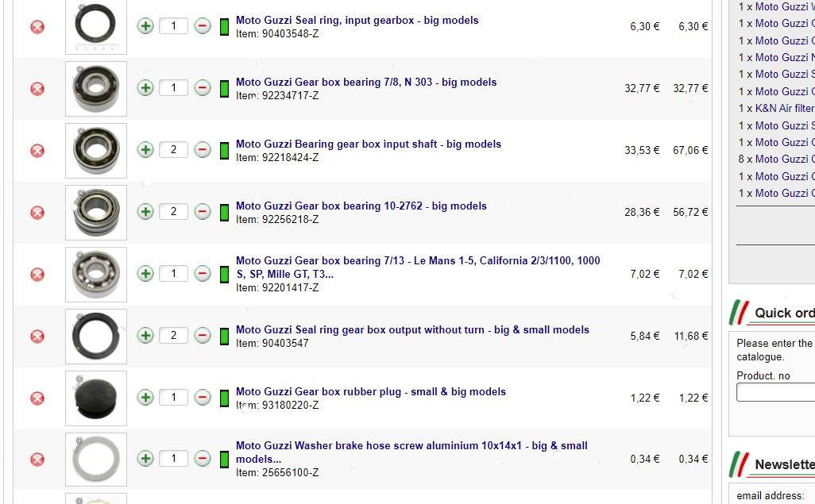Open thumbnail of Gear box bearing 7/13

point(96,275)
